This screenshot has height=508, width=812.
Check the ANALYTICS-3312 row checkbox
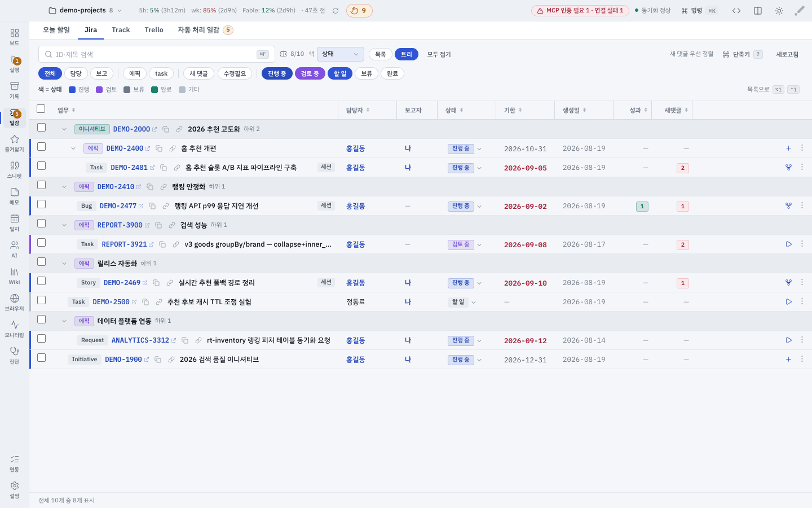coord(41,339)
